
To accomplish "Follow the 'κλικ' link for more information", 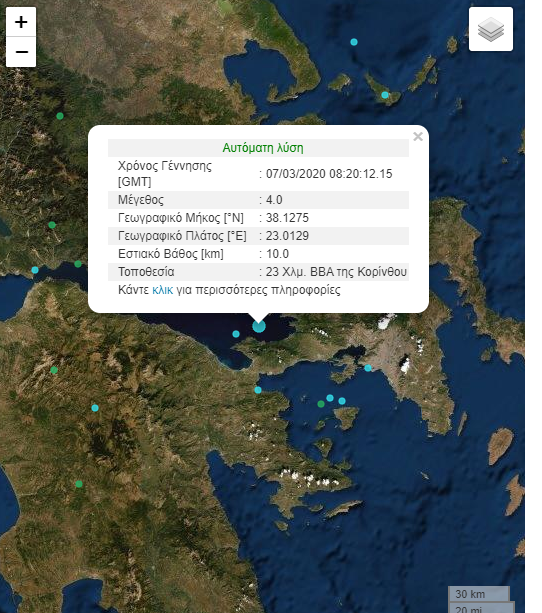I will point(162,290).
